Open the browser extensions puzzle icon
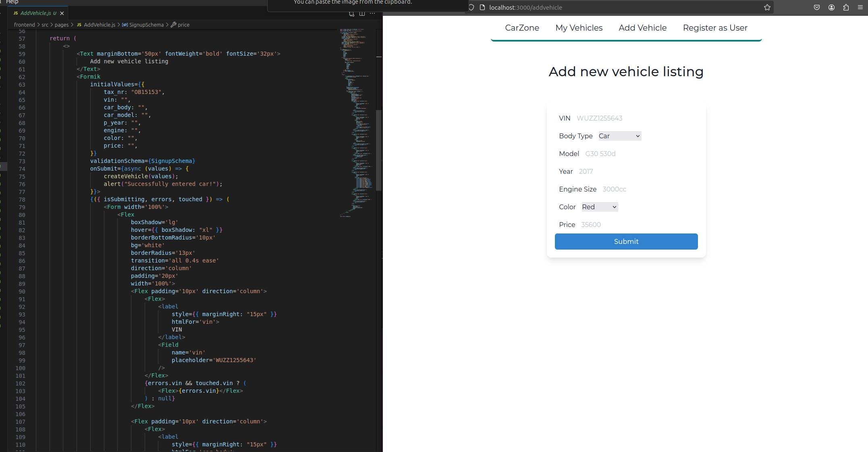The width and height of the screenshot is (868, 452). click(846, 7)
